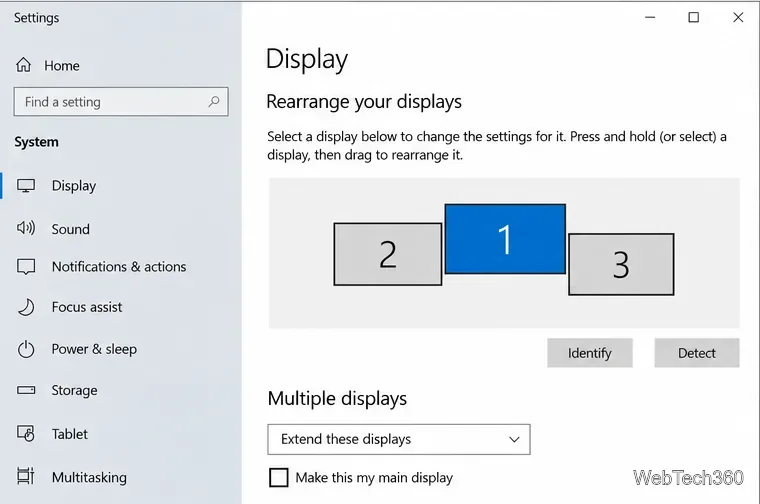The width and height of the screenshot is (760, 504).
Task: Click the Rearrange your displays heading
Action: (364, 102)
